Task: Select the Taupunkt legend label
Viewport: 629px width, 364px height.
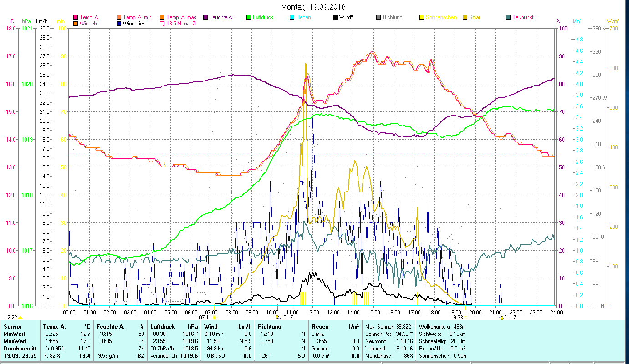Action: click(522, 17)
